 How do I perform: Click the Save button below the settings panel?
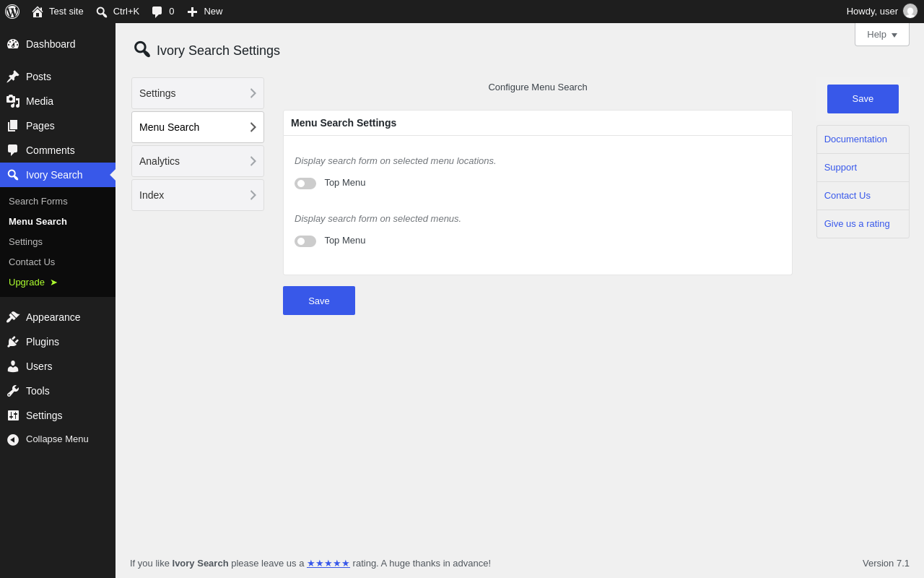tap(319, 301)
